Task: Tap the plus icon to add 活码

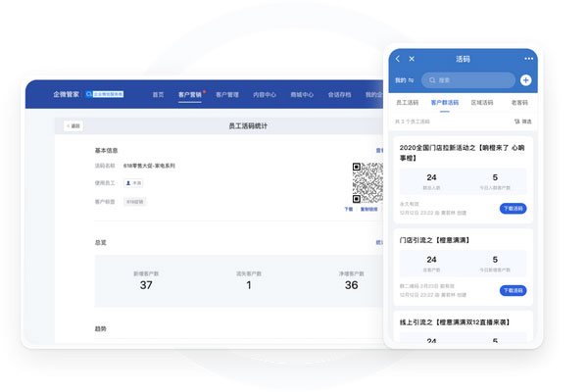Action: [x=526, y=80]
